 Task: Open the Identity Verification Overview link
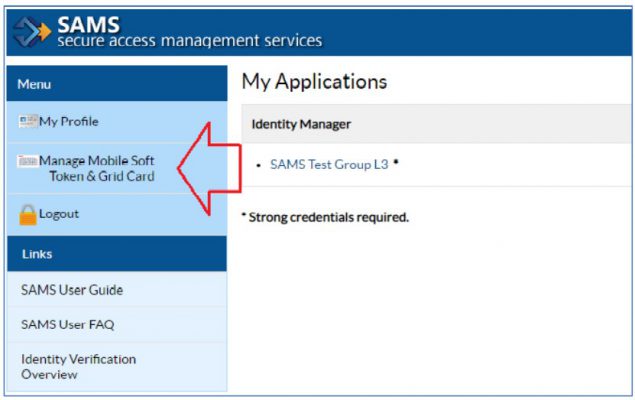point(78,366)
